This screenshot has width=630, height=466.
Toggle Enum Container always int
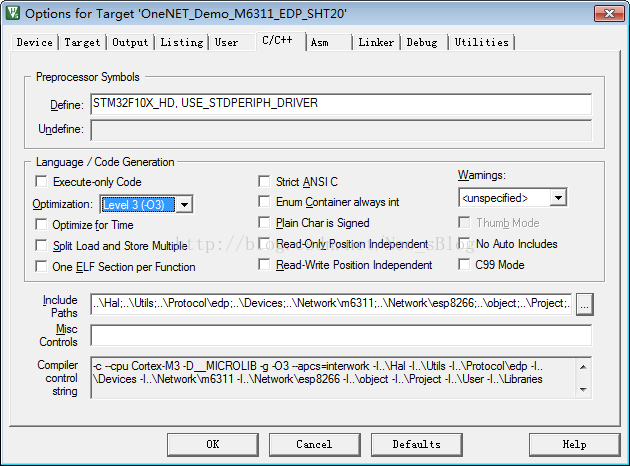(x=264, y=201)
